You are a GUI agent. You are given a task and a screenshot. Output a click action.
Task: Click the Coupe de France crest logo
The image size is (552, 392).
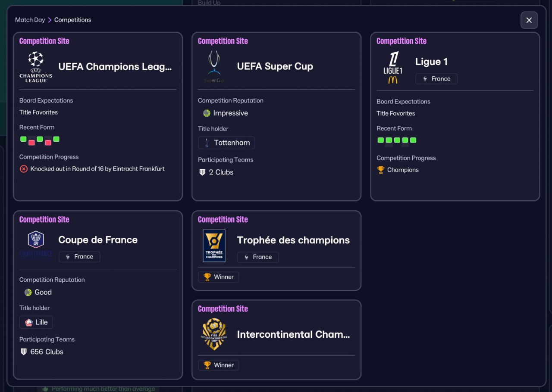[36, 246]
